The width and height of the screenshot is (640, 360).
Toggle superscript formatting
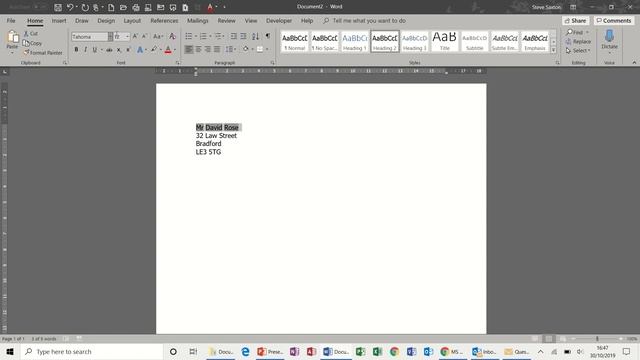(x=128, y=50)
